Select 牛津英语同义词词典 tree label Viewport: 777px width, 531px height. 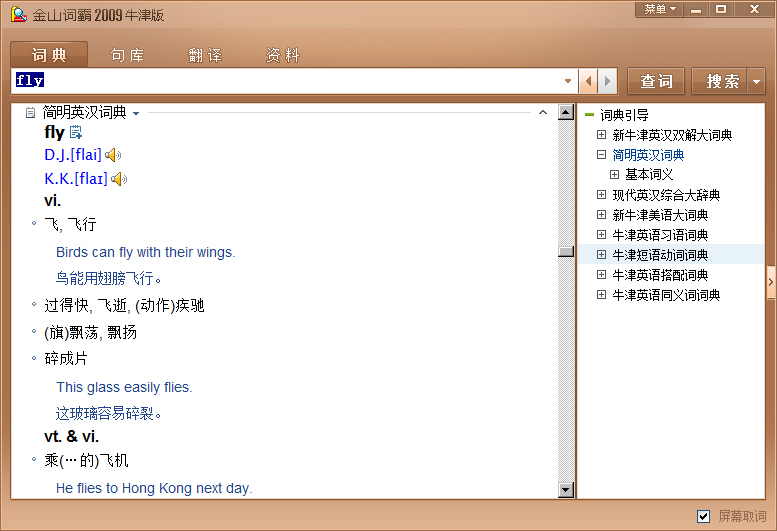click(x=666, y=295)
